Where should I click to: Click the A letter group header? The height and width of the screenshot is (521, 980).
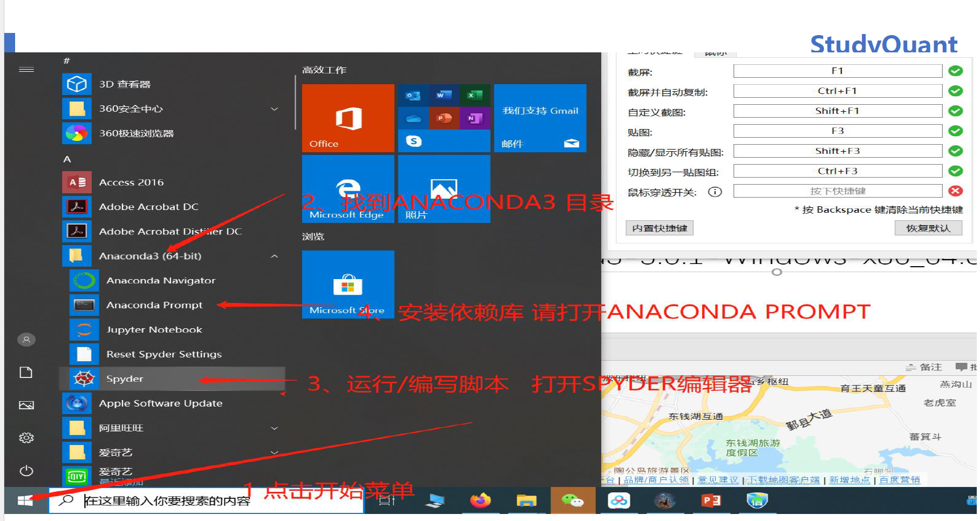[67, 159]
